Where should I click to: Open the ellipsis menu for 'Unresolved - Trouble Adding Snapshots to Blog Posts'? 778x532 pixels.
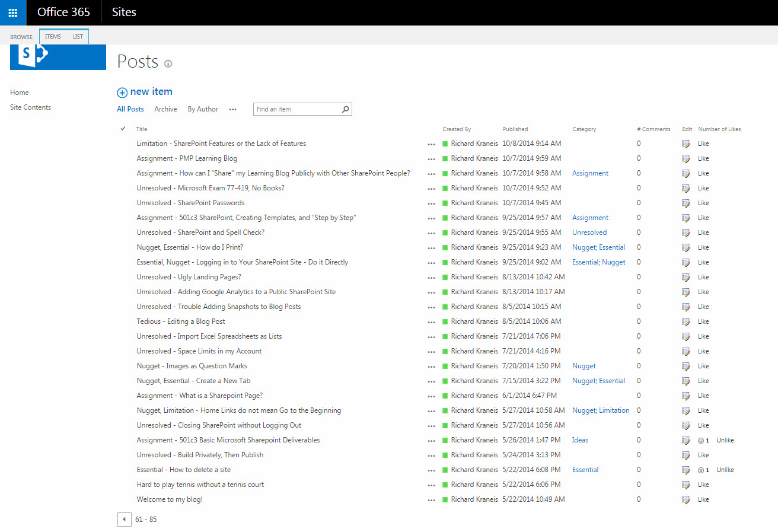(432, 307)
